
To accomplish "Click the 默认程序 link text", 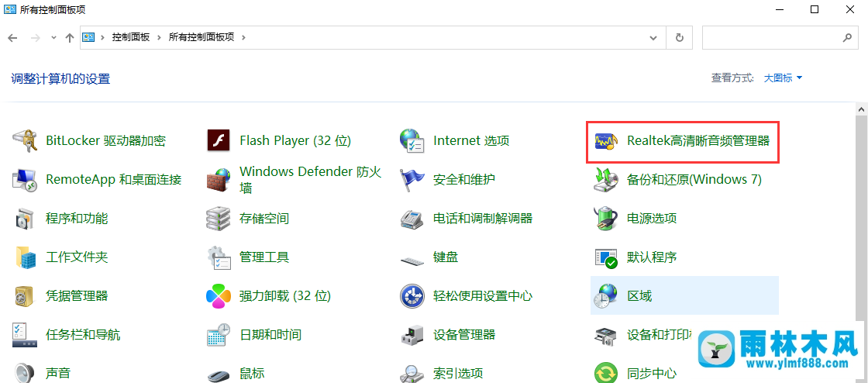I will point(652,257).
